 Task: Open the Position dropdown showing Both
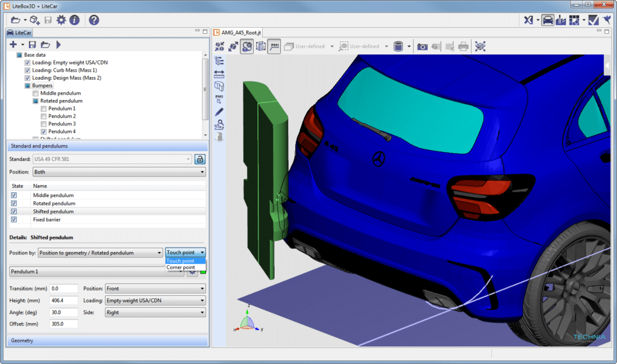[119, 172]
